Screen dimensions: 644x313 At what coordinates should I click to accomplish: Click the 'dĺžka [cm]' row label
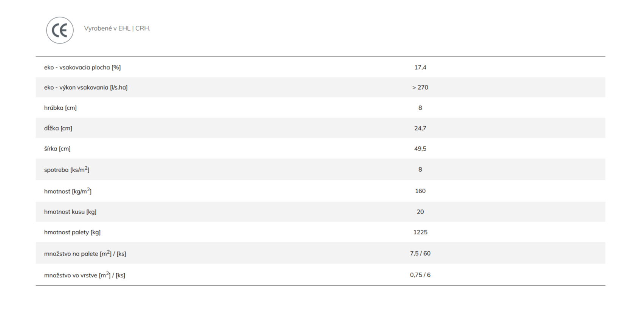[x=58, y=128]
